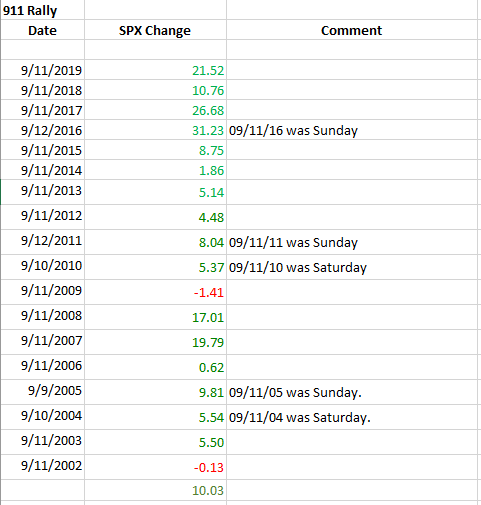This screenshot has height=505, width=481.
Task: Select the Comment header cell
Action: click(x=352, y=30)
